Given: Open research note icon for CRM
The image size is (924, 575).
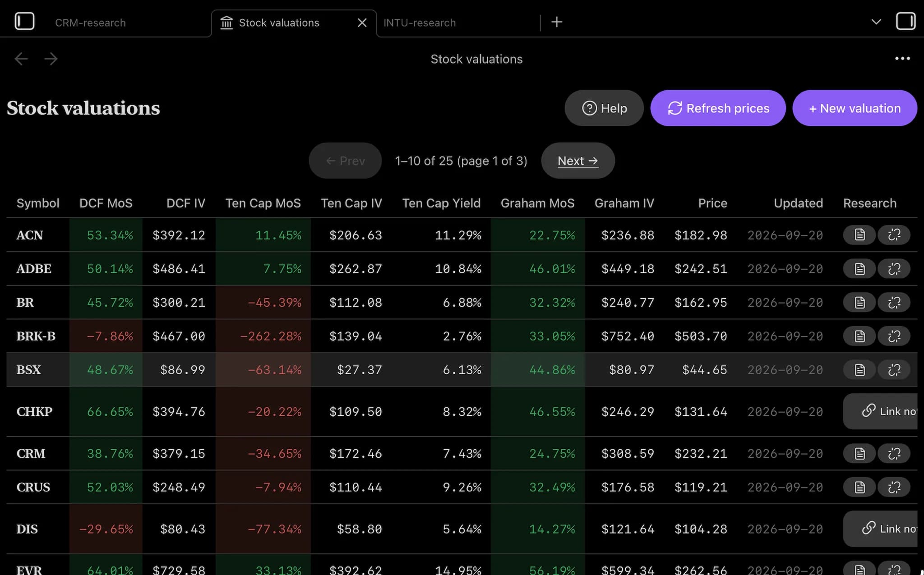Looking at the screenshot, I should (859, 453).
